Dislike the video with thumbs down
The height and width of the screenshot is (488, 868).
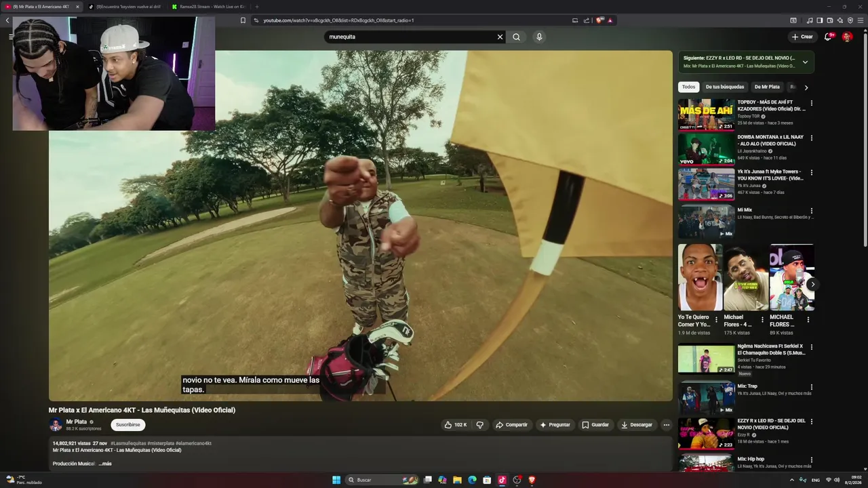point(479,425)
